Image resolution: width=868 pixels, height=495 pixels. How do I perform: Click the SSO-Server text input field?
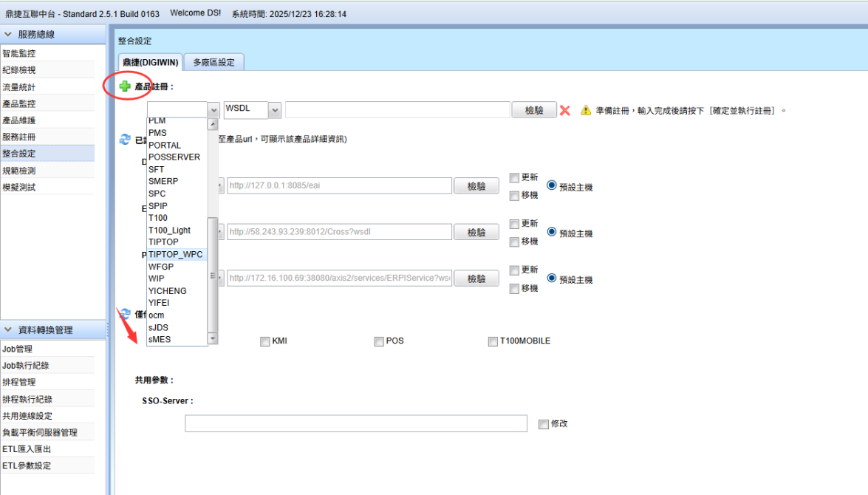pyautogui.click(x=355, y=423)
